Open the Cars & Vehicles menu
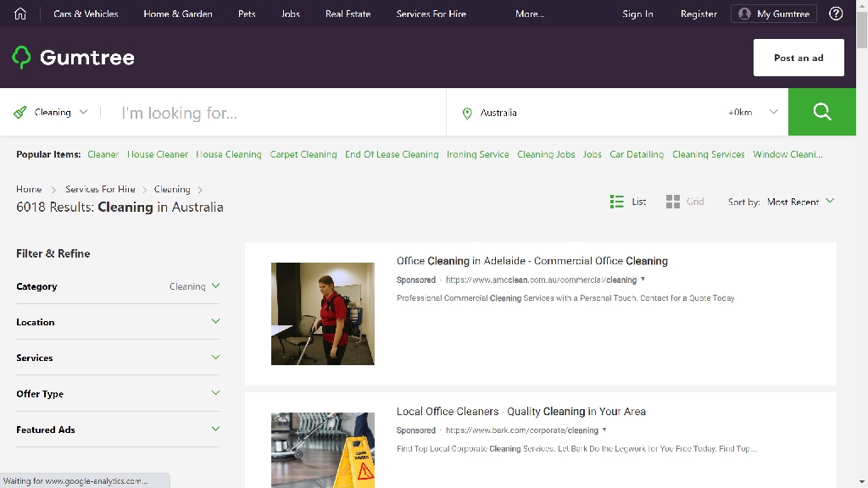The width and height of the screenshot is (868, 488). point(86,14)
